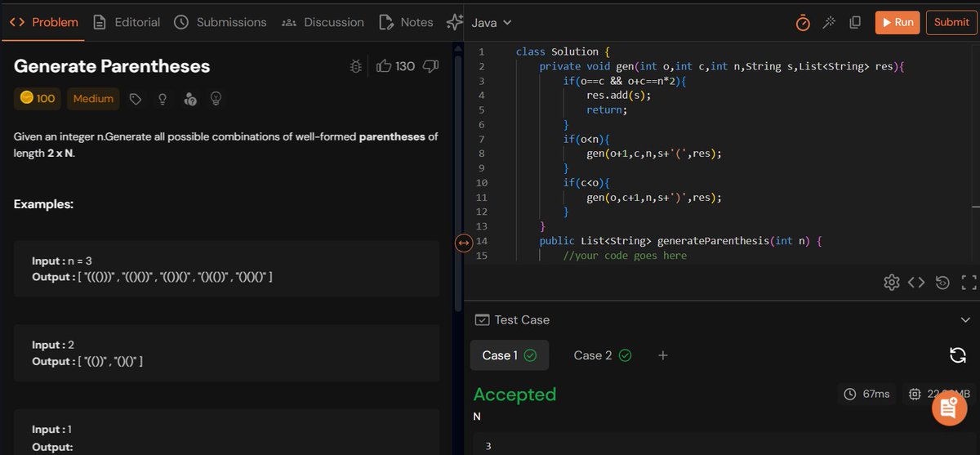Go to the Discussion tab
Viewport: 980px width, 455px height.
coord(323,22)
